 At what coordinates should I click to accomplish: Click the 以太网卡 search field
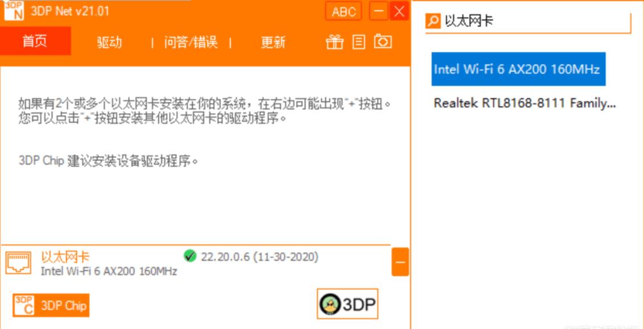point(528,22)
